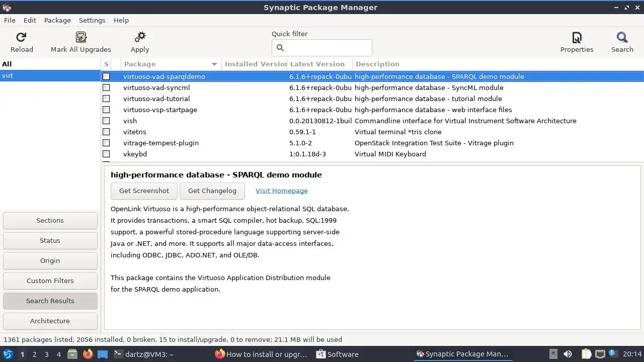The width and height of the screenshot is (644, 362).
Task: Select 'virt' search result entry
Action: click(50, 75)
